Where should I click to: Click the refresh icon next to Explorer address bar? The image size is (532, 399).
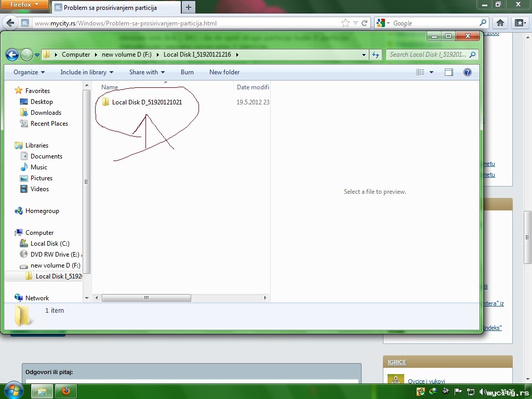tap(376, 55)
